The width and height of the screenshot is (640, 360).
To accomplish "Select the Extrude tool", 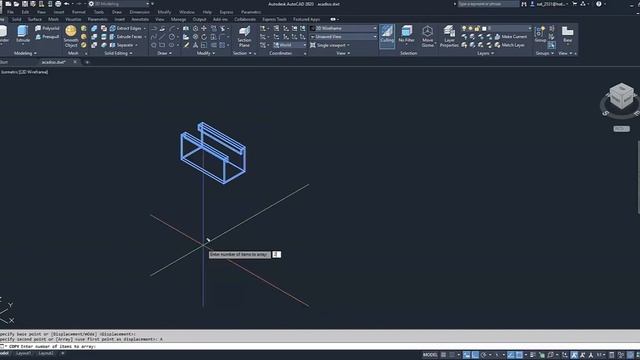I will click(23, 35).
